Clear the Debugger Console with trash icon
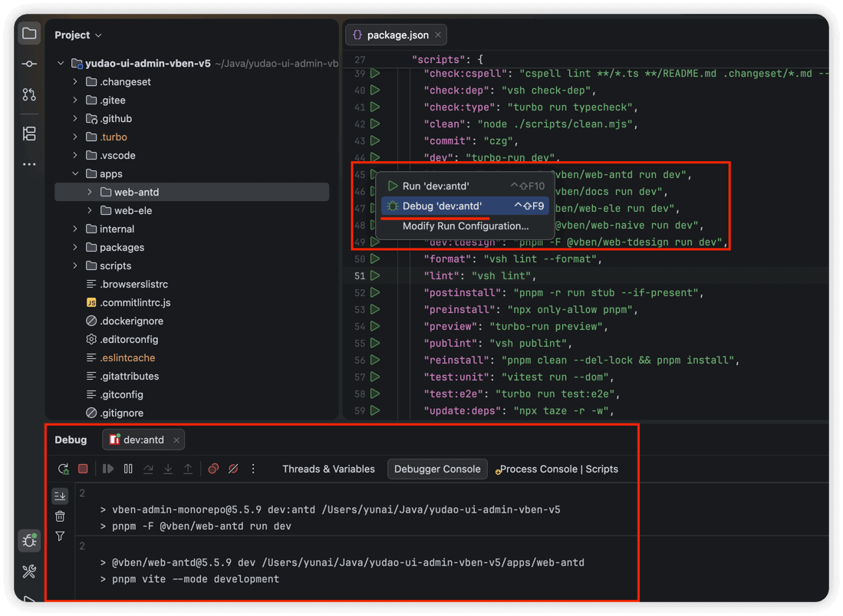This screenshot has height=616, width=843. point(60,516)
